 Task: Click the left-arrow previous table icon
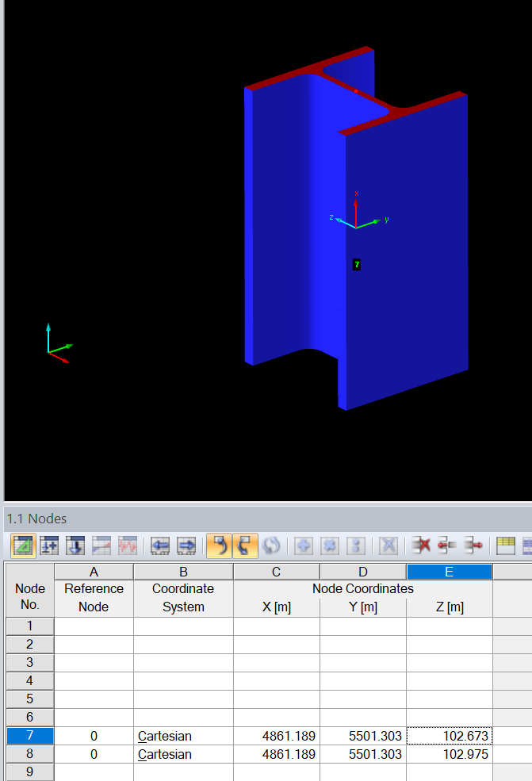[160, 546]
